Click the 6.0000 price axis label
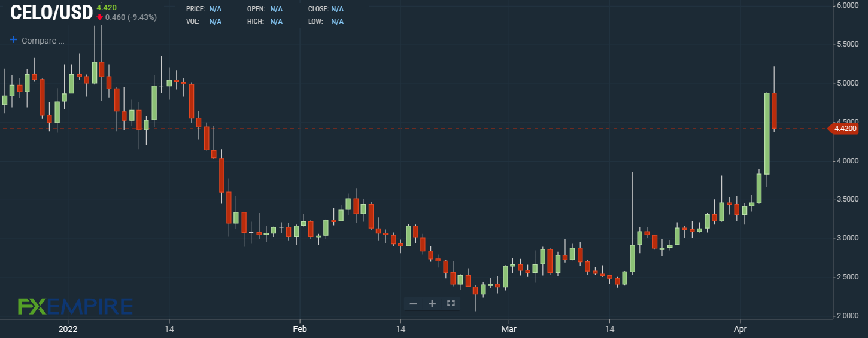The image size is (868, 338). pos(848,5)
